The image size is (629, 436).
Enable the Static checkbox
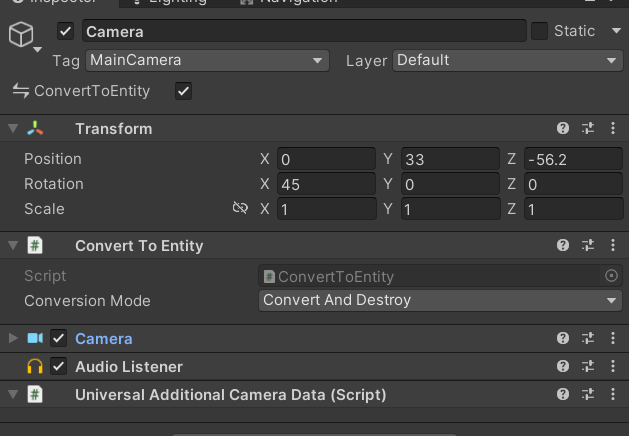tap(540, 31)
